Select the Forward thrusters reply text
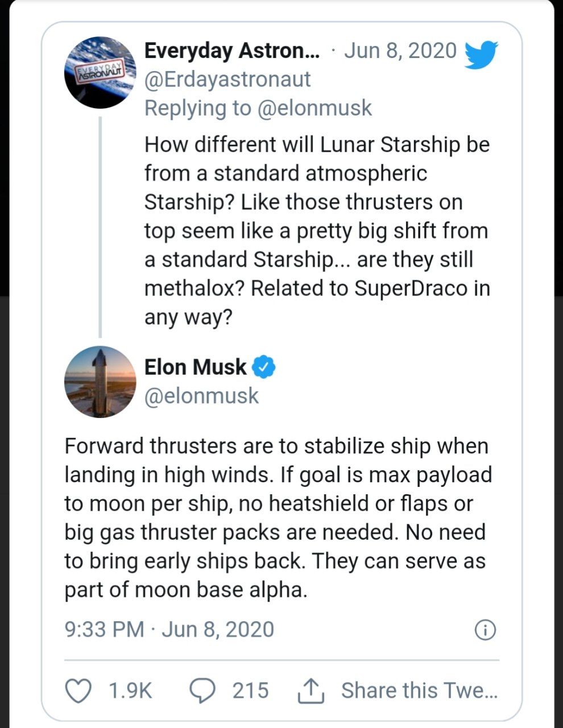The width and height of the screenshot is (563, 728). (x=278, y=518)
